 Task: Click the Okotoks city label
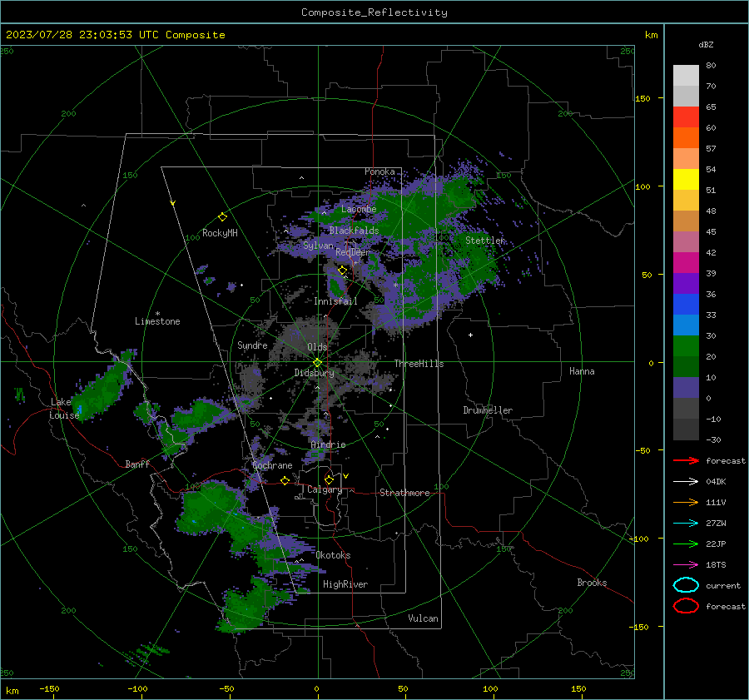pos(334,555)
